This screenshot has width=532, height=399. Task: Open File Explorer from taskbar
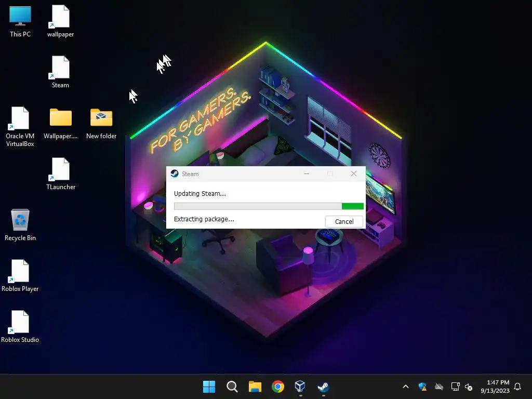(x=255, y=387)
